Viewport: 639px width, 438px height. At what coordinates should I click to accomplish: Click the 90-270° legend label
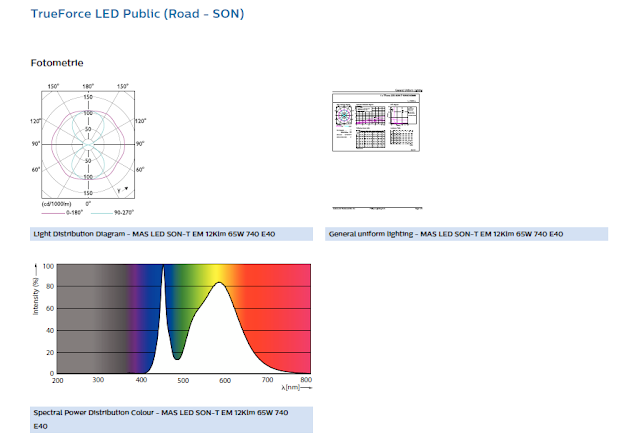123,213
